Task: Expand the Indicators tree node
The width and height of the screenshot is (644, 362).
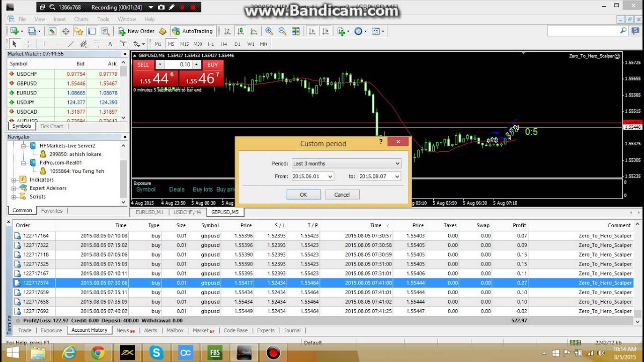Action: click(14, 179)
